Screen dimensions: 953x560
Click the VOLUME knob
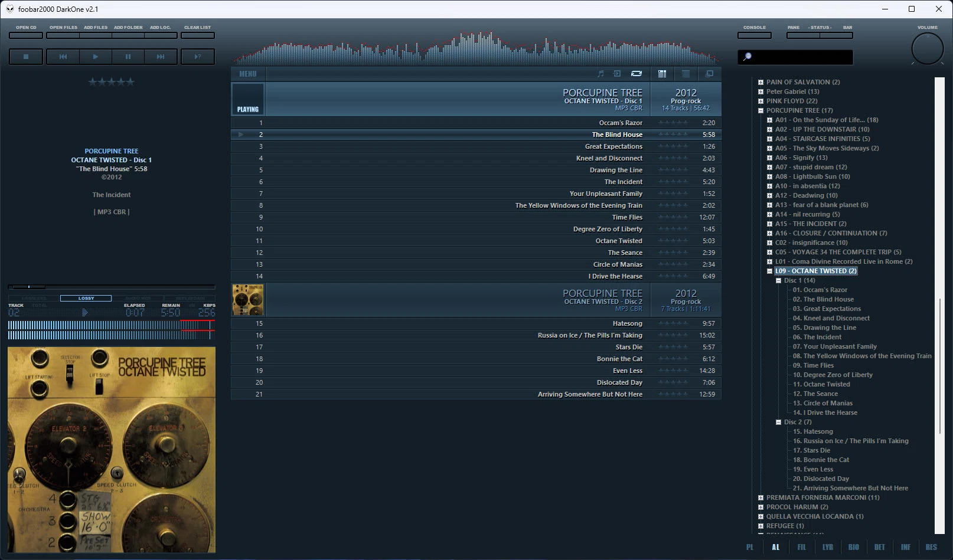(928, 48)
